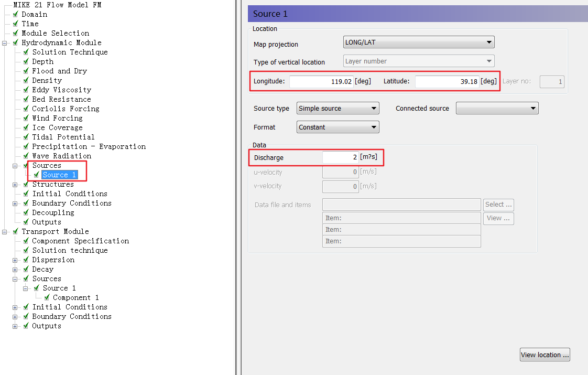
Task: Collapse the Hydrodynamic Sources node
Action: point(15,166)
